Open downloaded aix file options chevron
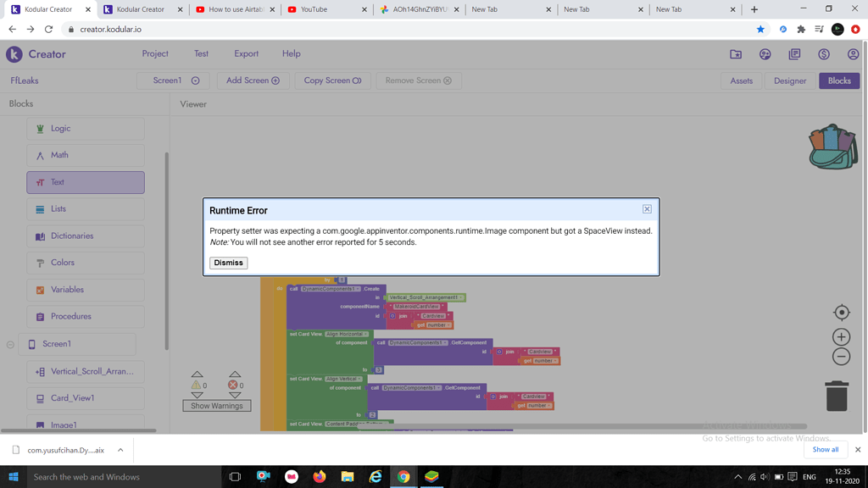 (x=120, y=451)
